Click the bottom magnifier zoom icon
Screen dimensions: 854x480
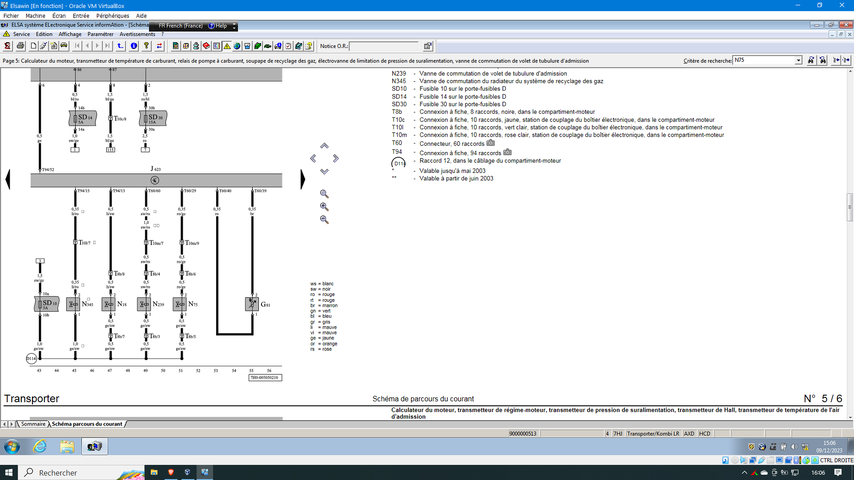coord(324,220)
